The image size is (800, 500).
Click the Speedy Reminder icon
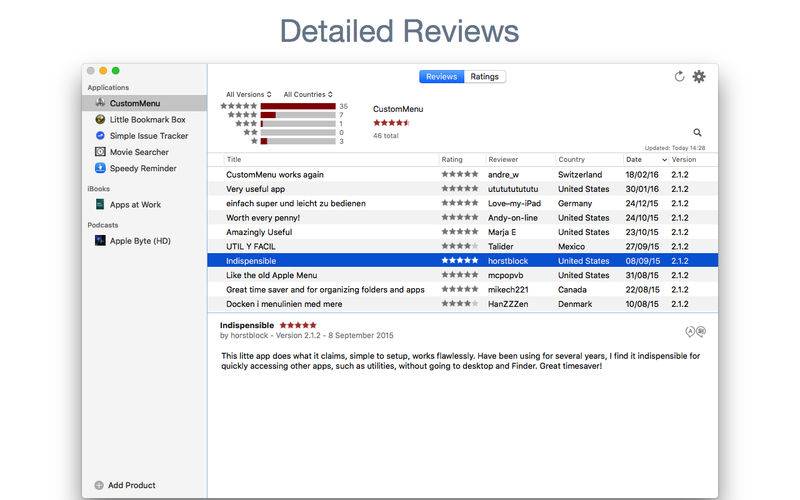[x=100, y=168]
